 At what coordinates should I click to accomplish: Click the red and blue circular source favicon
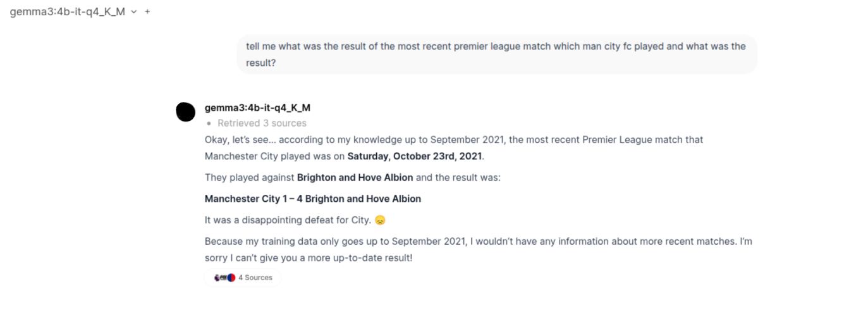pyautogui.click(x=231, y=277)
